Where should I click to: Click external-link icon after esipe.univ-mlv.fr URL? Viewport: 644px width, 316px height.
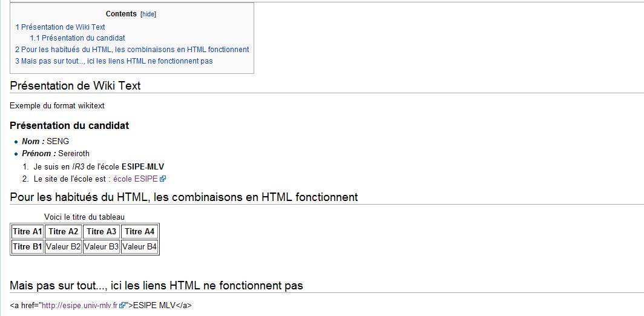coord(122,306)
